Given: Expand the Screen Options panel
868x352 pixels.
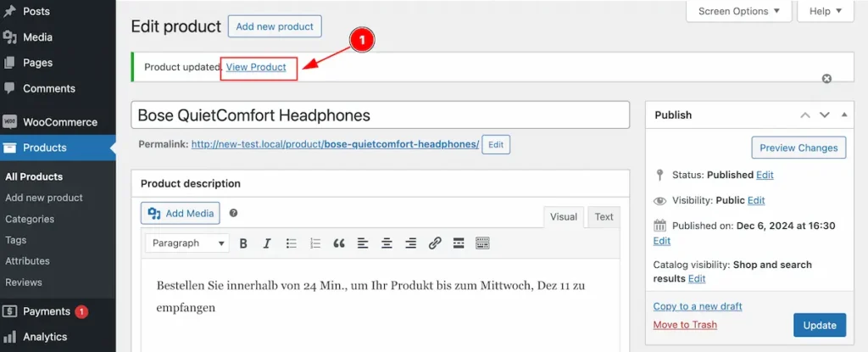Looking at the screenshot, I should pyautogui.click(x=739, y=11).
